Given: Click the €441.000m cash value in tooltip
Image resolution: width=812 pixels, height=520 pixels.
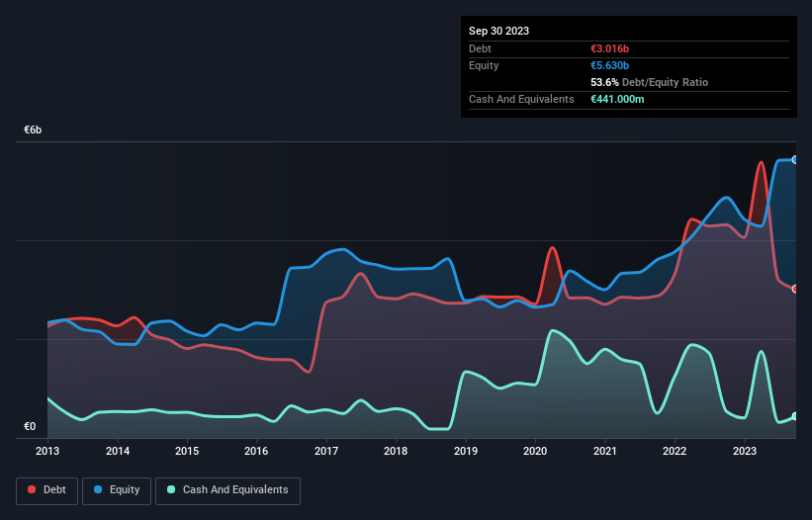Looking at the screenshot, I should point(617,99).
